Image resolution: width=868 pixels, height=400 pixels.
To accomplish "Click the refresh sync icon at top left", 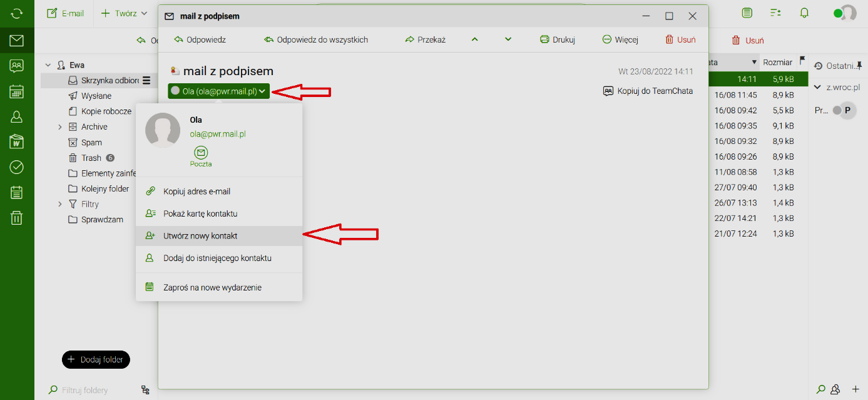I will [17, 13].
